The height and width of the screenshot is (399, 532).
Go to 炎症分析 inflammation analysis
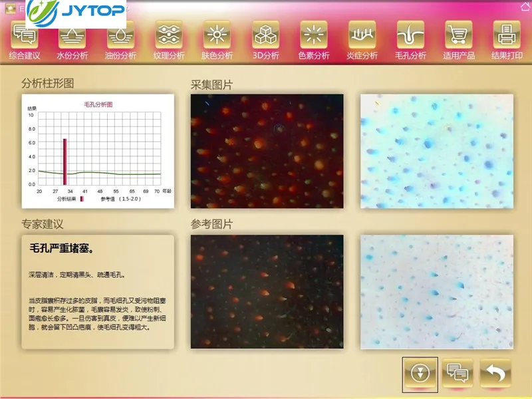(x=362, y=41)
